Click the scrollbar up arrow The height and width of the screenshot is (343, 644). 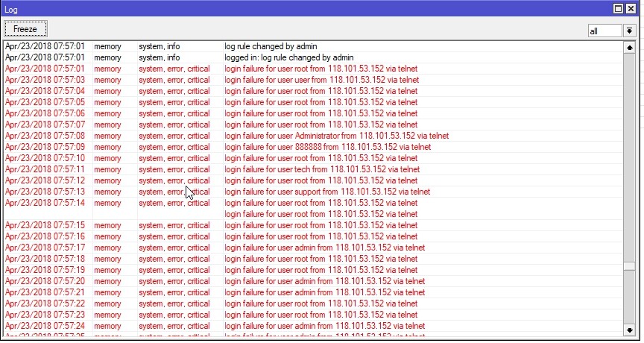coord(630,45)
